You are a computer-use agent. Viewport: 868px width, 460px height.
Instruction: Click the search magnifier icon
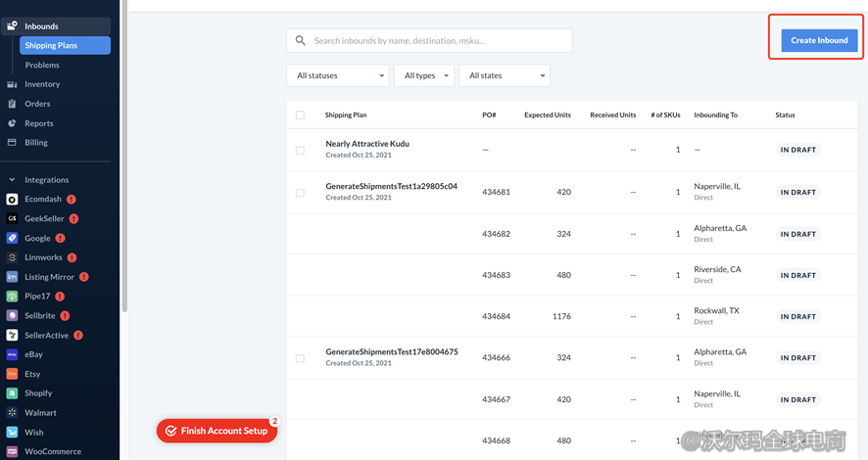tap(300, 41)
